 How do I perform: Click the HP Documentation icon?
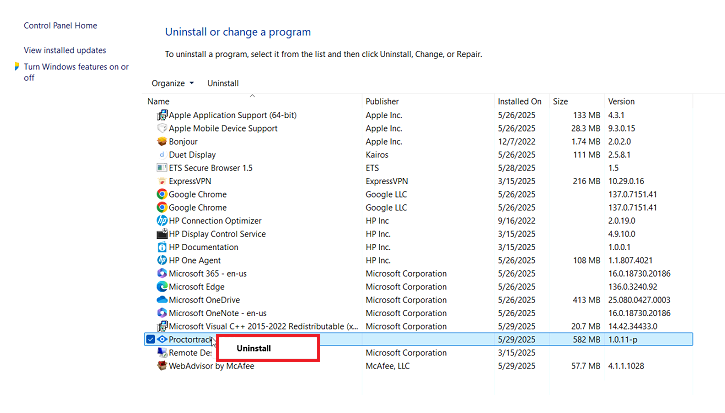[162, 247]
